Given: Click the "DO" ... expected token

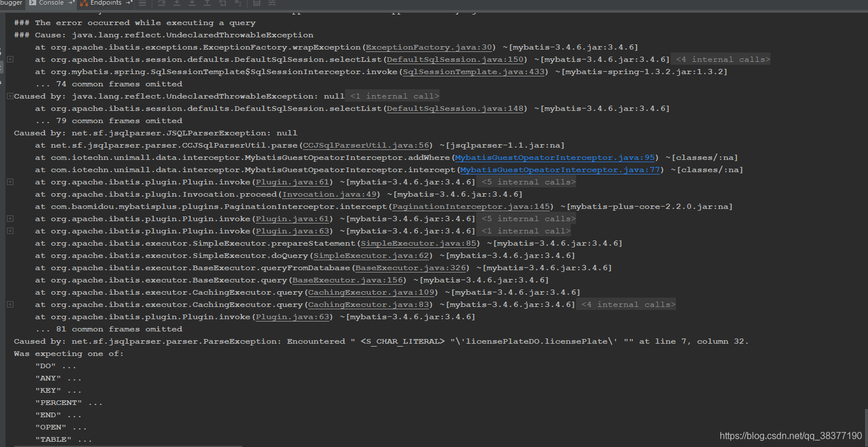Looking at the screenshot, I should 55,366.
